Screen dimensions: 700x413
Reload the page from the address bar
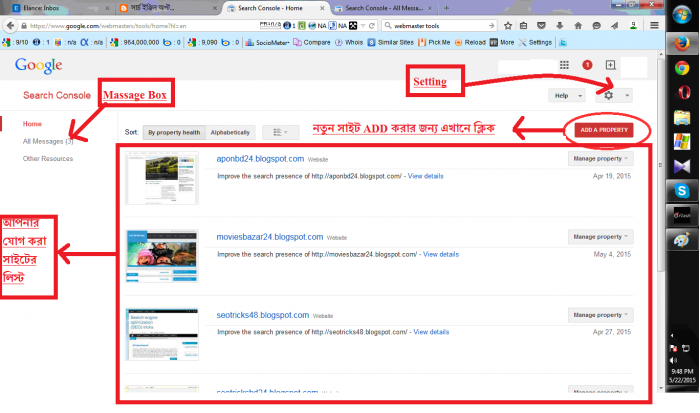tap(371, 26)
